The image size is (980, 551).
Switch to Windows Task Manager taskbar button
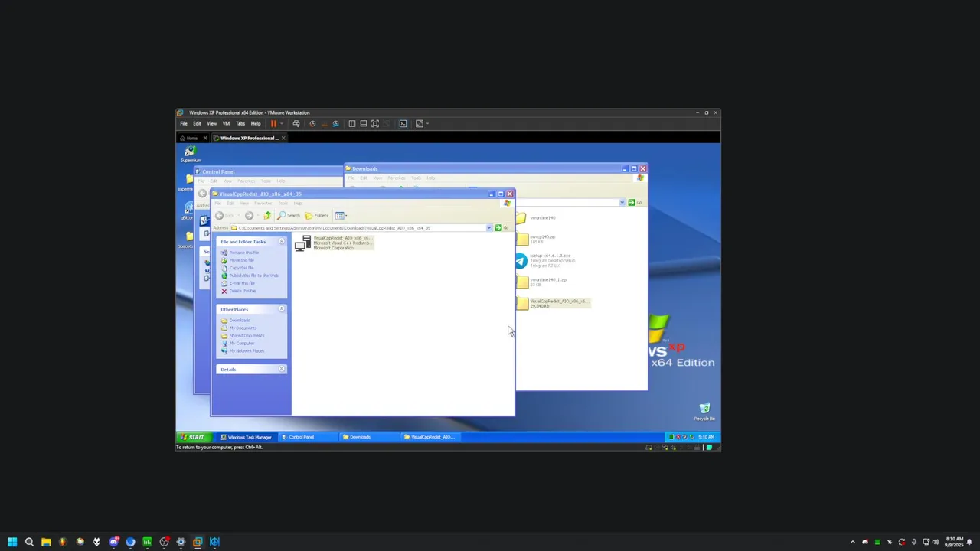click(x=246, y=437)
